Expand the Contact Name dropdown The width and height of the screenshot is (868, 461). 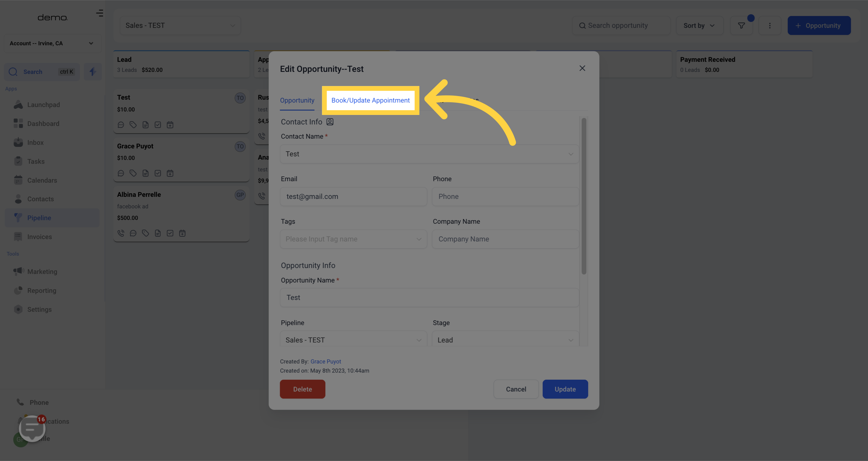[429, 154]
